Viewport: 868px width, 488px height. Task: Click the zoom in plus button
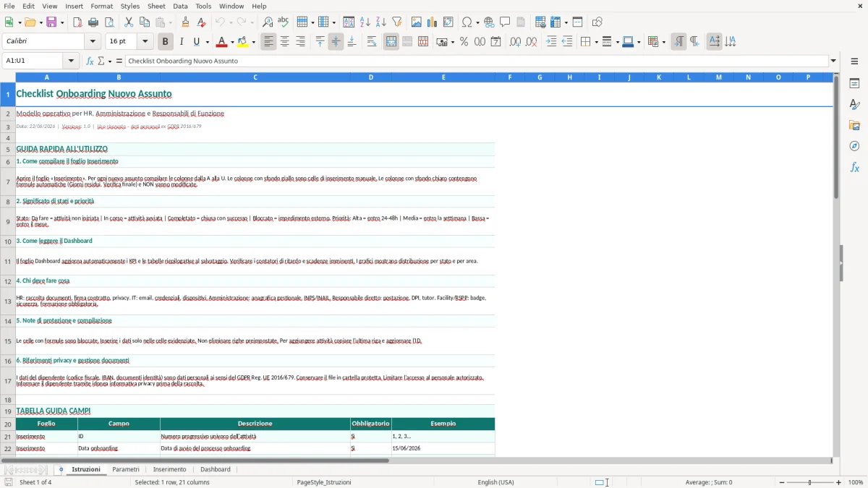[x=839, y=482]
